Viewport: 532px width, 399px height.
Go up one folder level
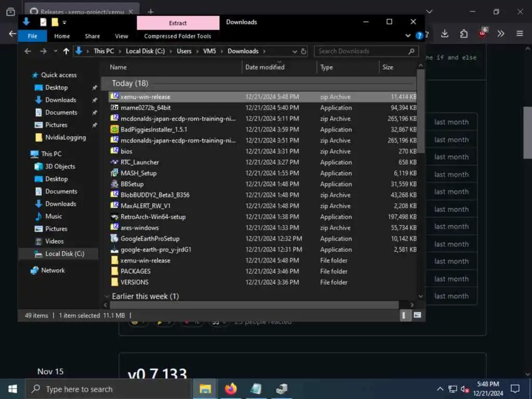[66, 51]
